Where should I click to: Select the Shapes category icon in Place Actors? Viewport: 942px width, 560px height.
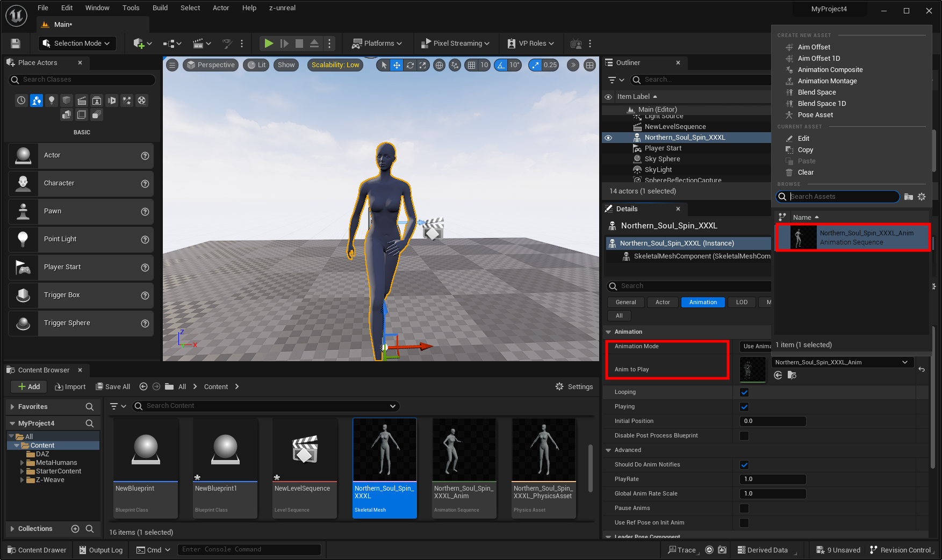[66, 100]
